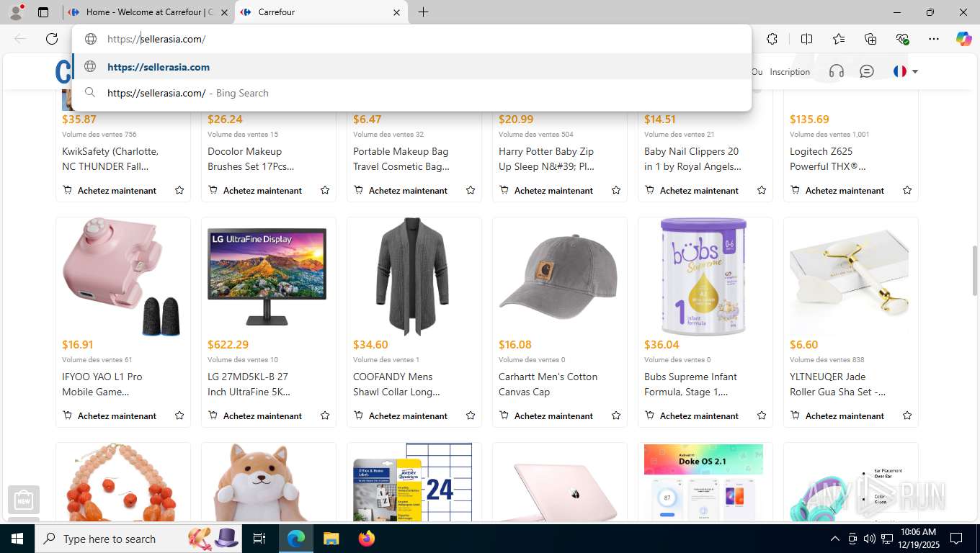This screenshot has height=553, width=980.
Task: Open Browser essentials heart icon
Action: coord(902,39)
